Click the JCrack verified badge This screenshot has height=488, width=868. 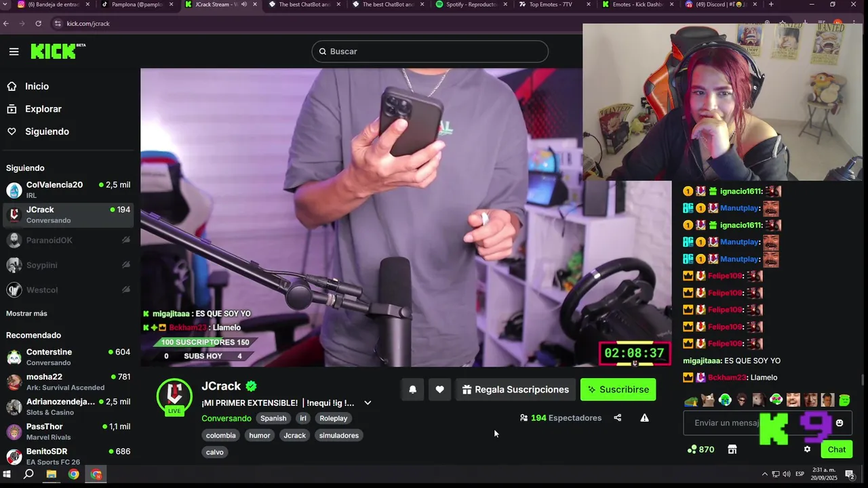coord(251,386)
